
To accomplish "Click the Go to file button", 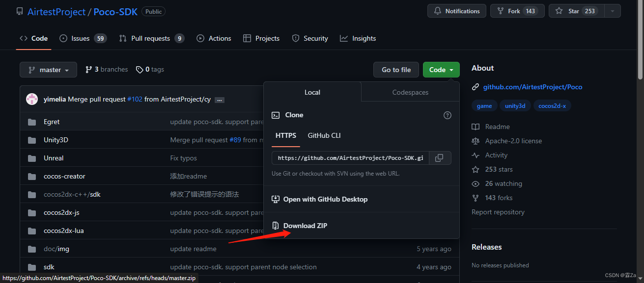I will pos(396,70).
